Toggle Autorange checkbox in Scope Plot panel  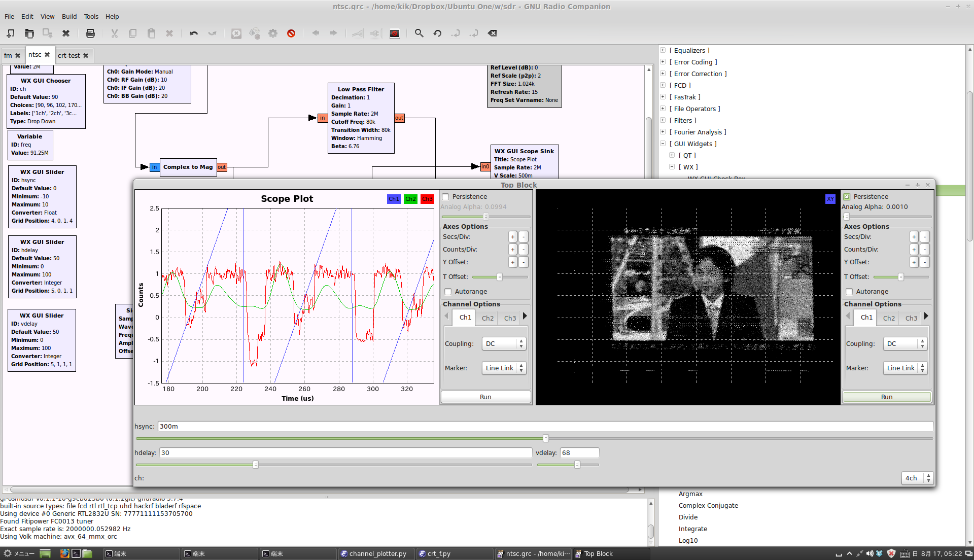[x=448, y=292]
